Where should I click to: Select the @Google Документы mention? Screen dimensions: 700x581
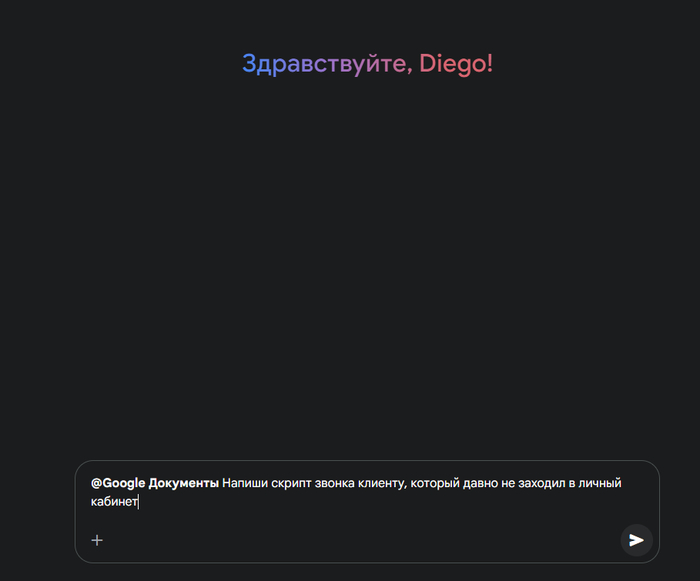[155, 484]
